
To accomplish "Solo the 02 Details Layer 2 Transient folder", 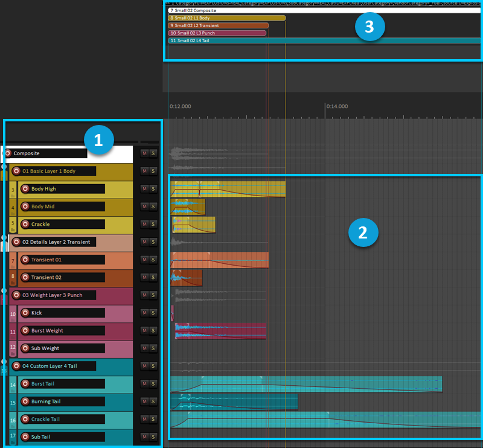I will (153, 242).
